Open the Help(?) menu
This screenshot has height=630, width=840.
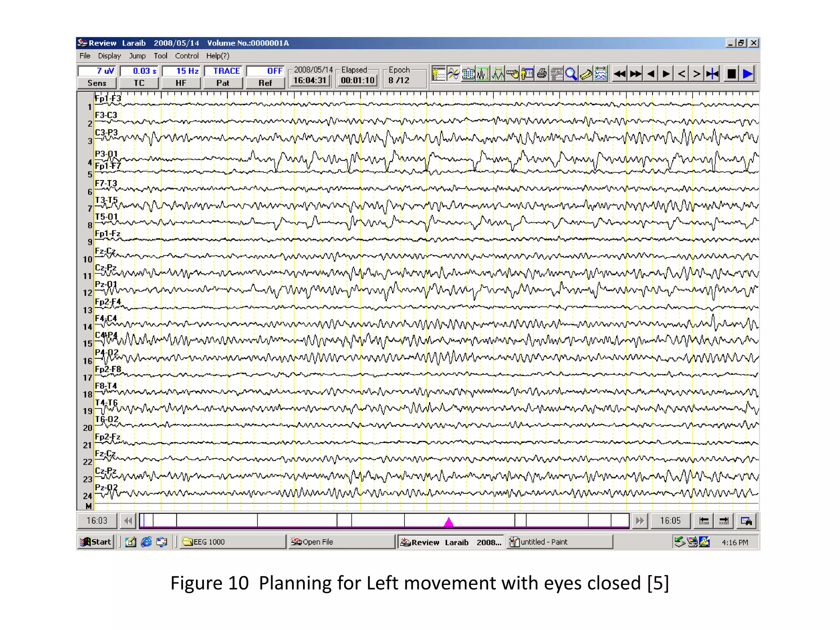[x=218, y=56]
